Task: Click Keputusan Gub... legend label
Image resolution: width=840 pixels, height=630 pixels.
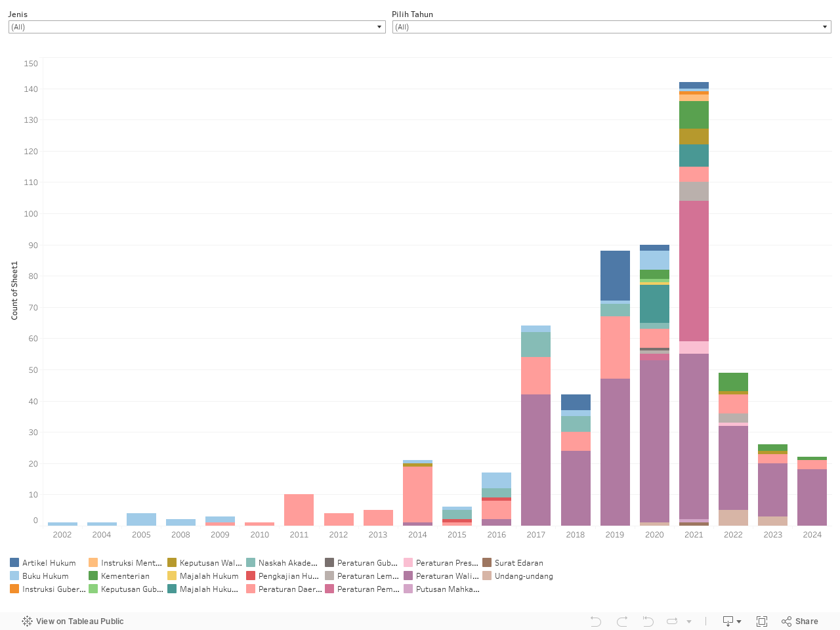Action: tap(132, 589)
